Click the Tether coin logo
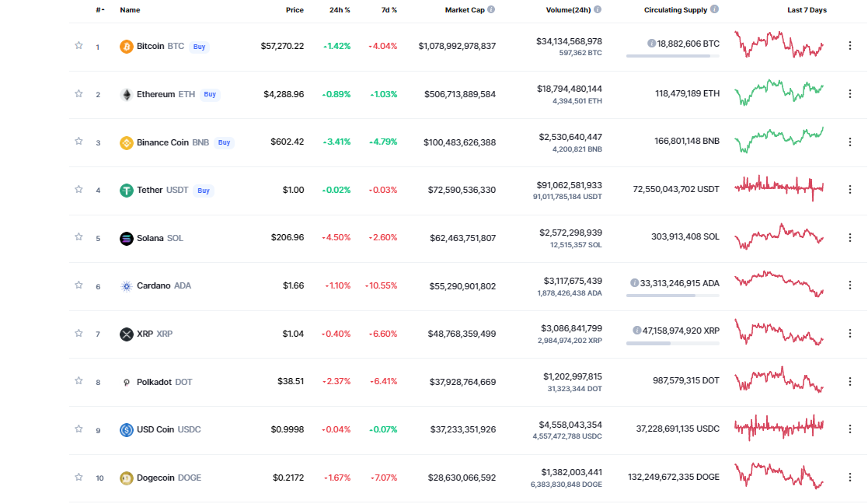The image size is (868, 504). 126,191
